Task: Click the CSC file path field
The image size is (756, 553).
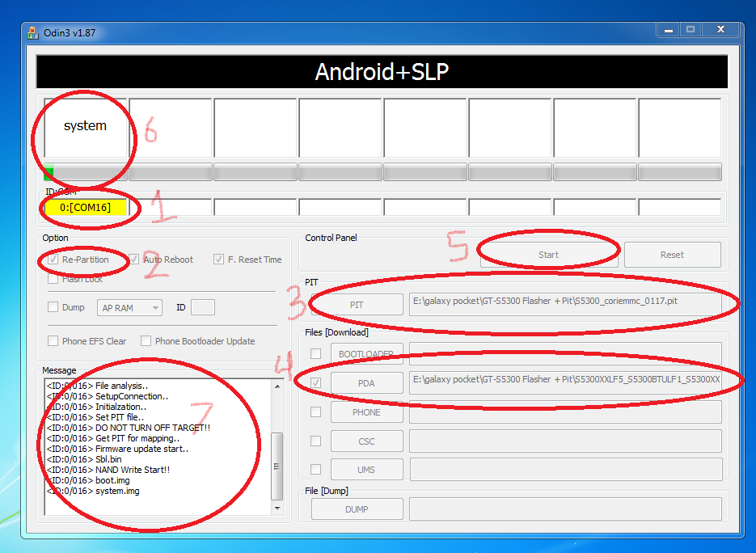Action: pyautogui.click(x=565, y=441)
